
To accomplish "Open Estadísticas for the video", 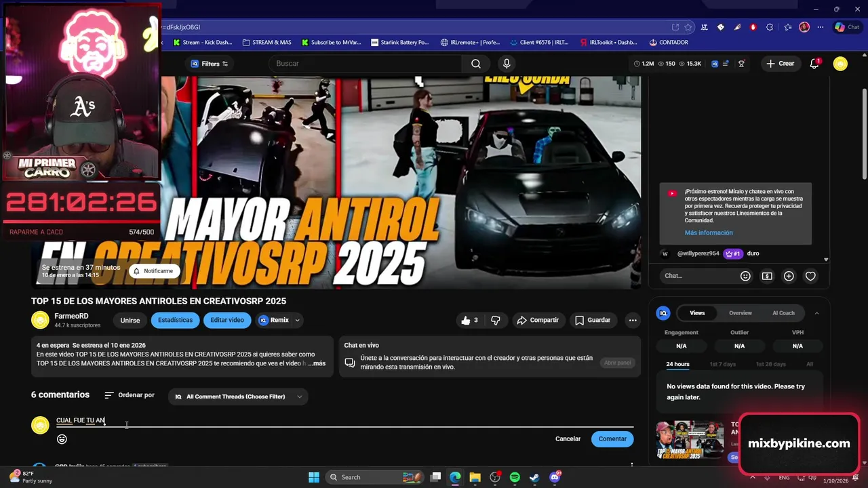I will pyautogui.click(x=175, y=321).
